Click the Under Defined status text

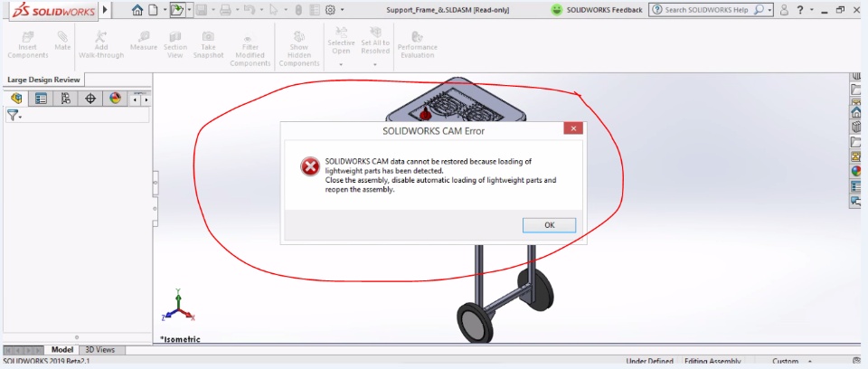point(649,362)
